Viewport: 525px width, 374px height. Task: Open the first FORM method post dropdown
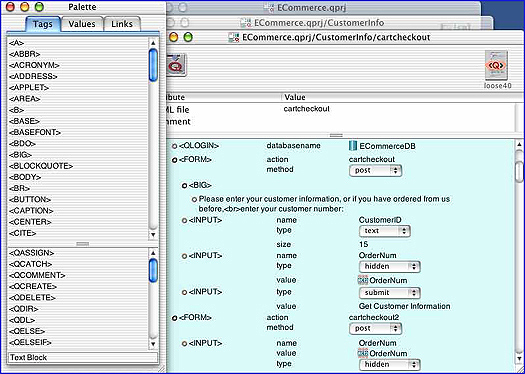[x=375, y=170]
